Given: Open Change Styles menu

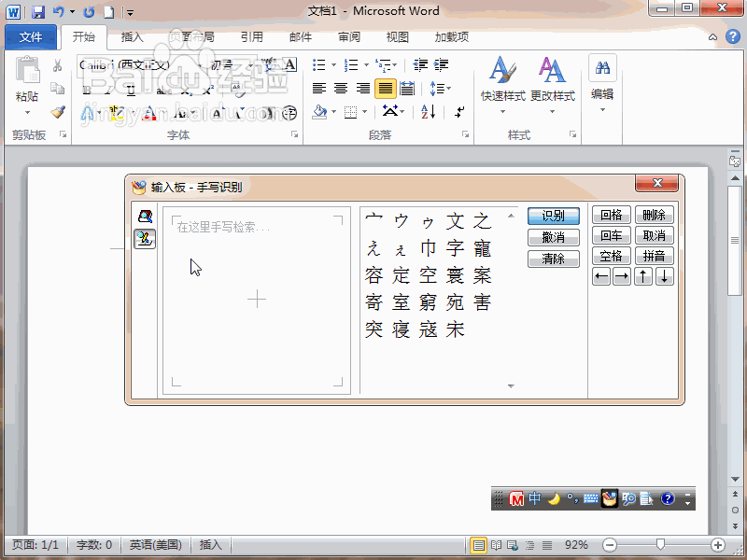Looking at the screenshot, I should (x=553, y=85).
